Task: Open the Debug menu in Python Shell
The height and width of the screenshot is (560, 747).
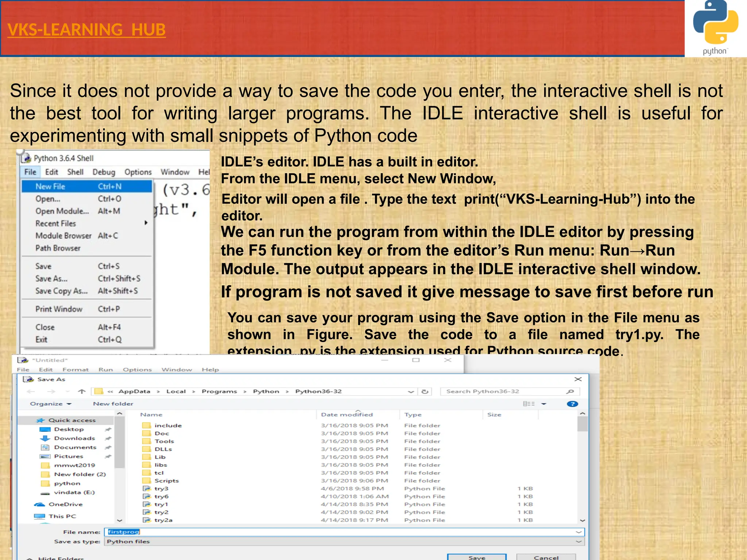Action: 104,172
